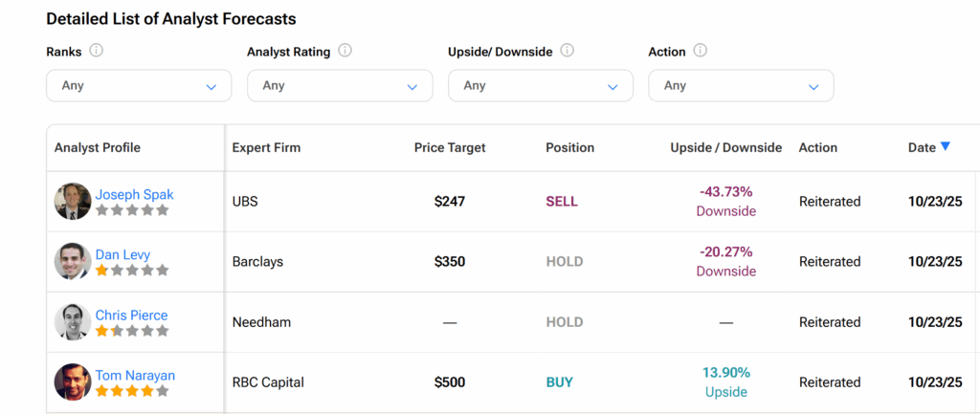The height and width of the screenshot is (414, 980).
Task: Open Chris Pierce's analyst profile link
Action: (131, 315)
